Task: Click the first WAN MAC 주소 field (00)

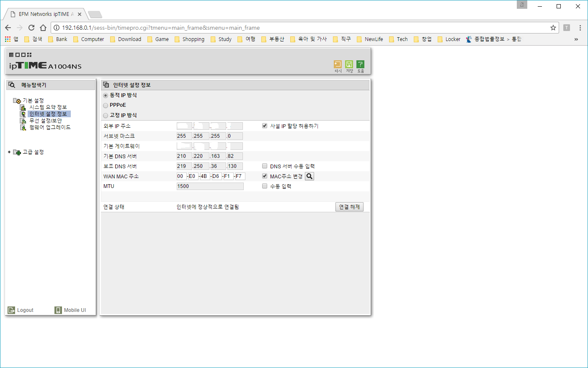Action: (x=181, y=176)
